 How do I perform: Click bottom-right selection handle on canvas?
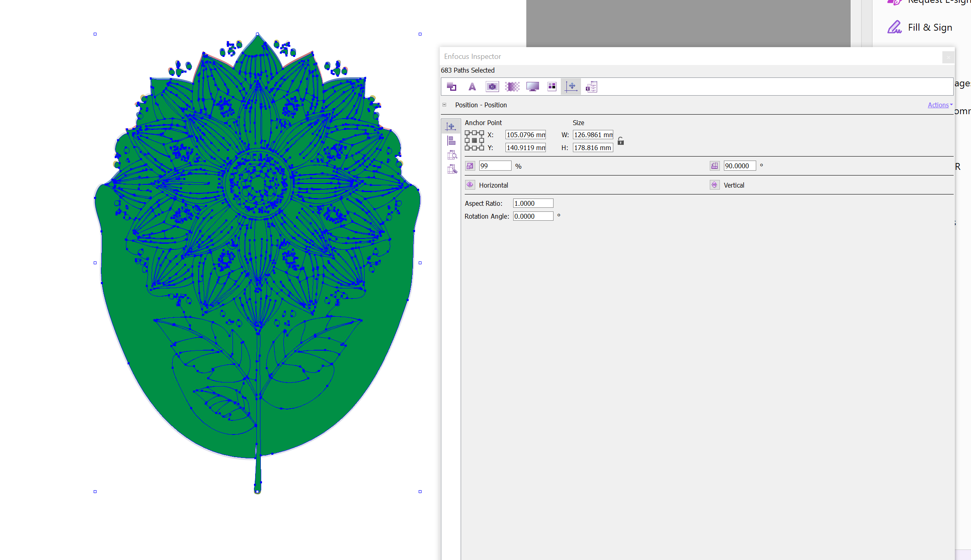click(420, 492)
